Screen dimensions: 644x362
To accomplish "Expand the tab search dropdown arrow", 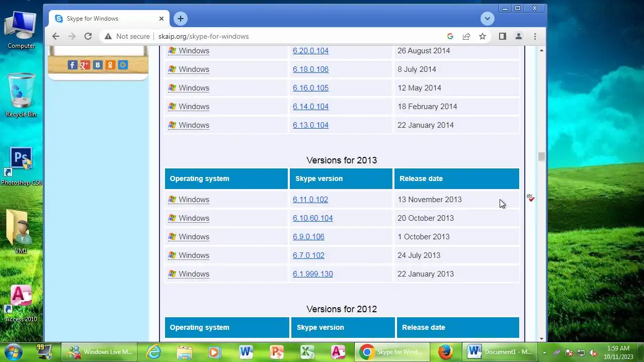I will 487,19.
